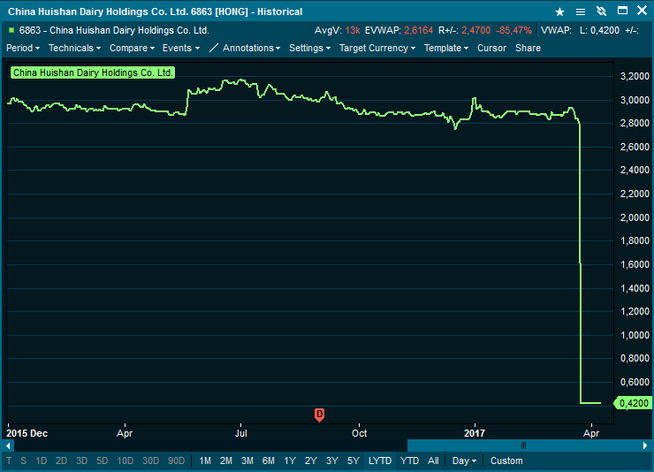Select the 6M time range

(x=269, y=461)
